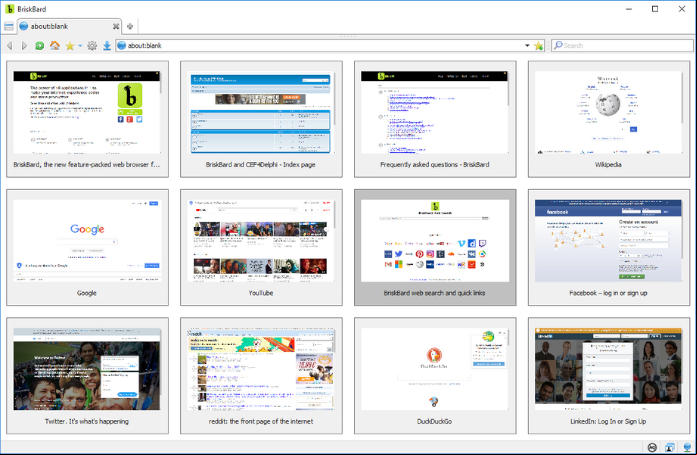Image resolution: width=697 pixels, height=455 pixels.
Task: Click 'BriskBard and CEF4Delphi - Index page' caption
Action: 260,164
